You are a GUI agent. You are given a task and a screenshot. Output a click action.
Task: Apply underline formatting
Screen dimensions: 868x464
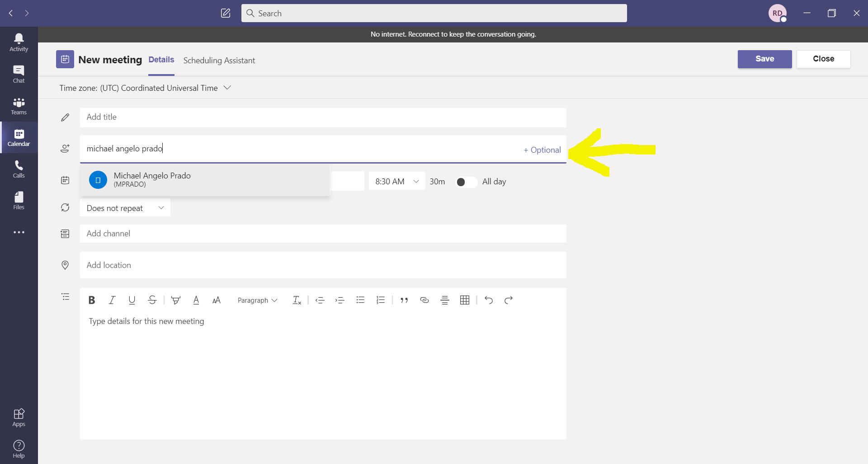pos(132,300)
